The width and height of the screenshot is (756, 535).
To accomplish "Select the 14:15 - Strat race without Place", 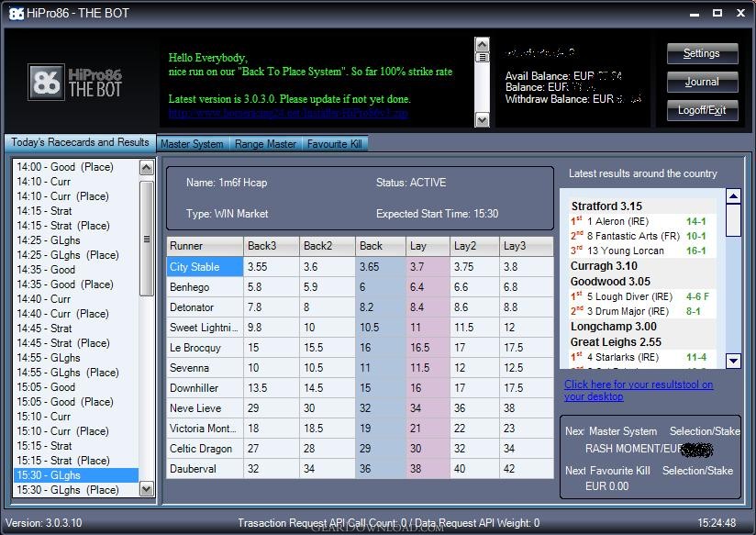I will [44, 211].
